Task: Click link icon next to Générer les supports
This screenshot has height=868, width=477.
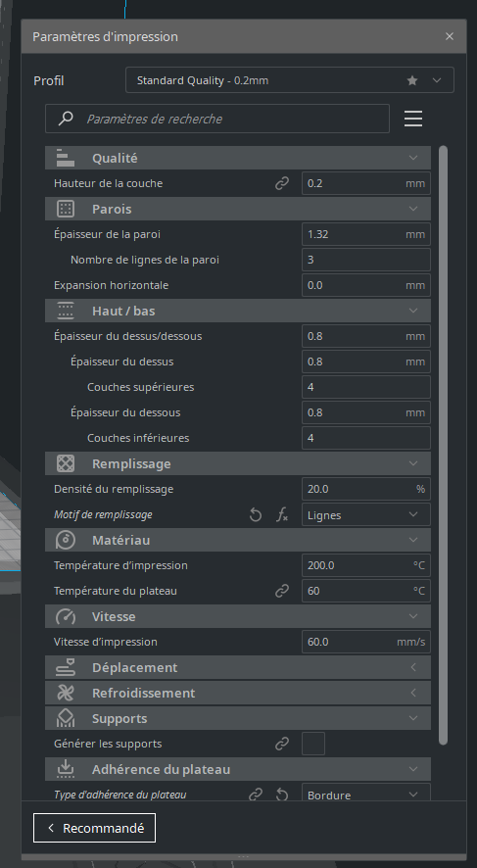Action: tap(282, 744)
